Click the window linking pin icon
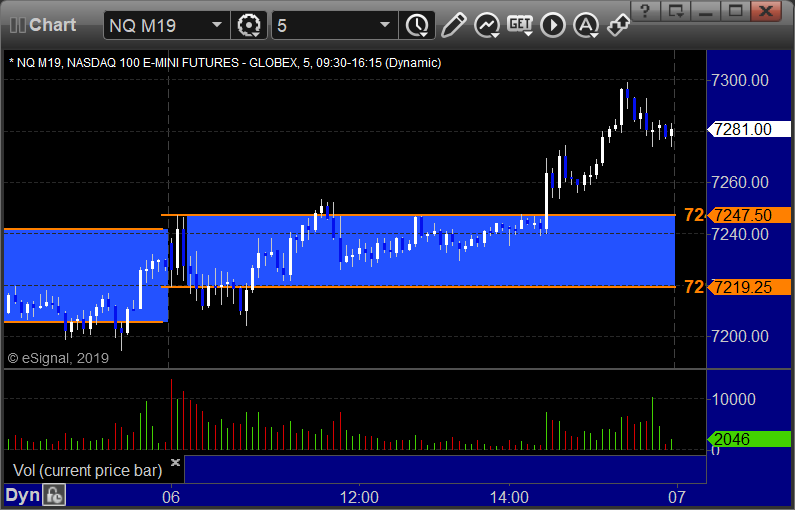This screenshot has height=510, width=795. pyautogui.click(x=619, y=25)
